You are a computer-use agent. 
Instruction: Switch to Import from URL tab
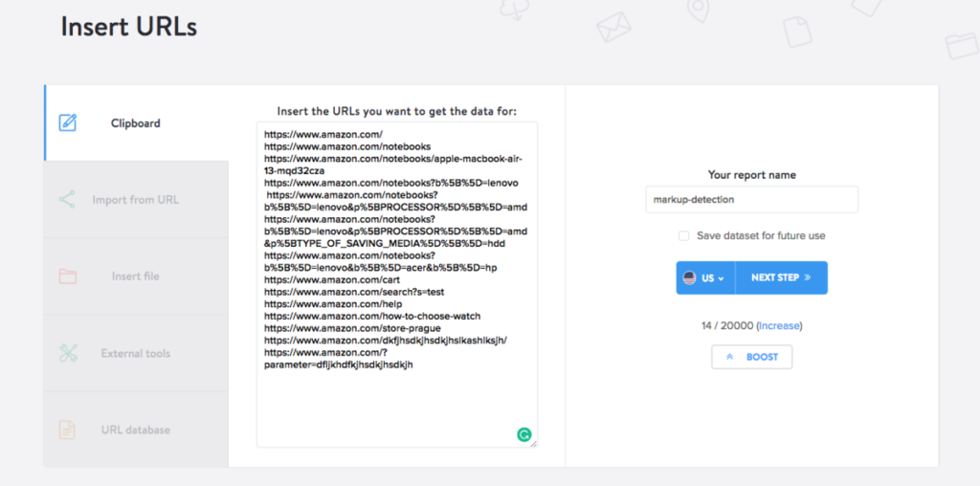pyautogui.click(x=136, y=200)
